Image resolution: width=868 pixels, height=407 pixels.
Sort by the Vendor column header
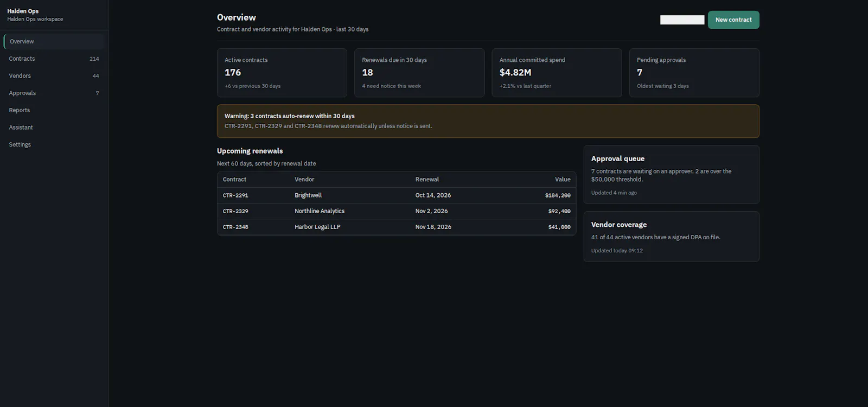pos(304,180)
